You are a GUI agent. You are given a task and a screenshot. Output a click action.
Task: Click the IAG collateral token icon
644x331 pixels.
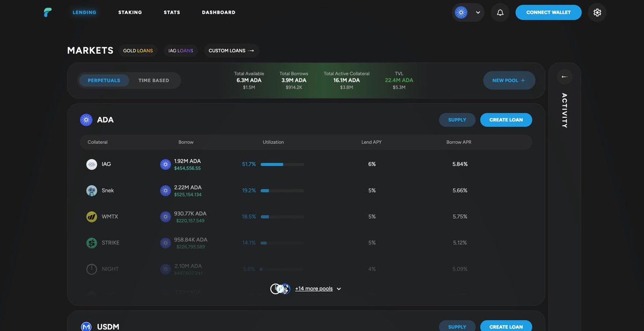[92, 164]
